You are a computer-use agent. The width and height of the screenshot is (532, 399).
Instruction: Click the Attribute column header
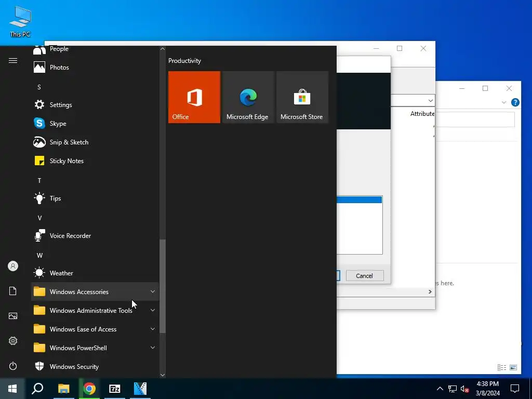[422, 114]
